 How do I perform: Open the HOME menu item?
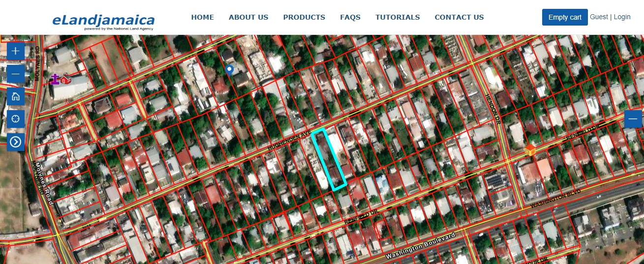tap(202, 17)
